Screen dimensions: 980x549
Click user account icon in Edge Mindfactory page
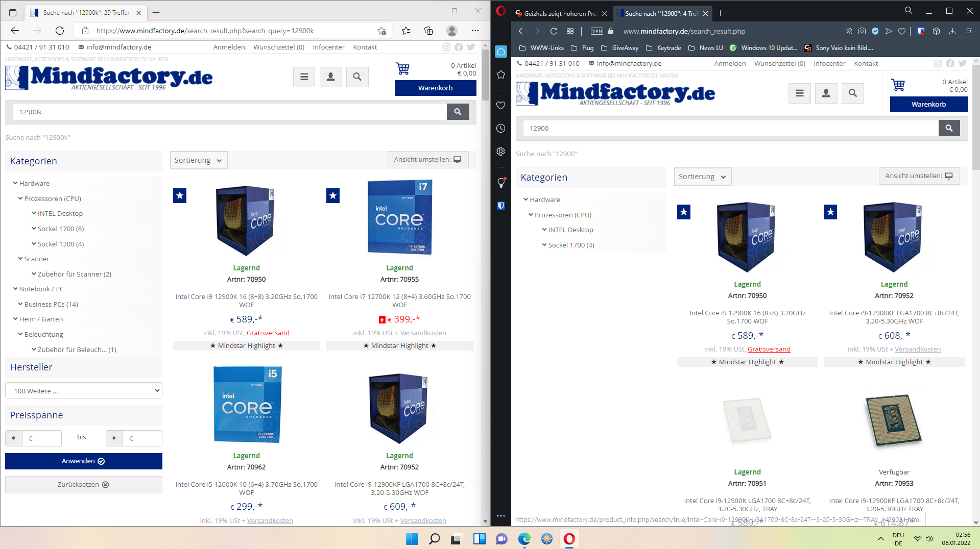[330, 77]
